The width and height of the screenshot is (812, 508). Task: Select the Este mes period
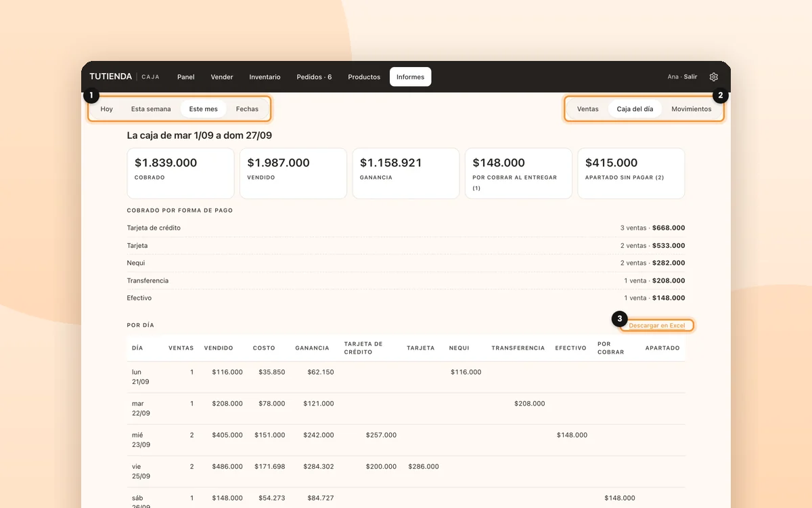pyautogui.click(x=204, y=109)
